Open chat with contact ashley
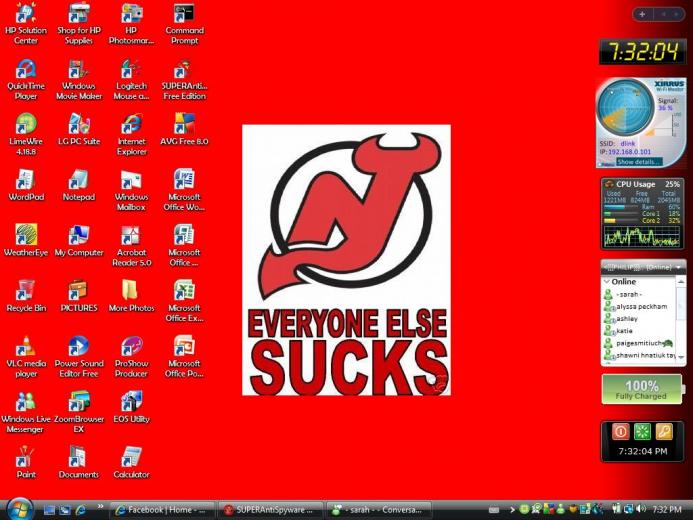The width and height of the screenshot is (693, 520). click(x=621, y=319)
